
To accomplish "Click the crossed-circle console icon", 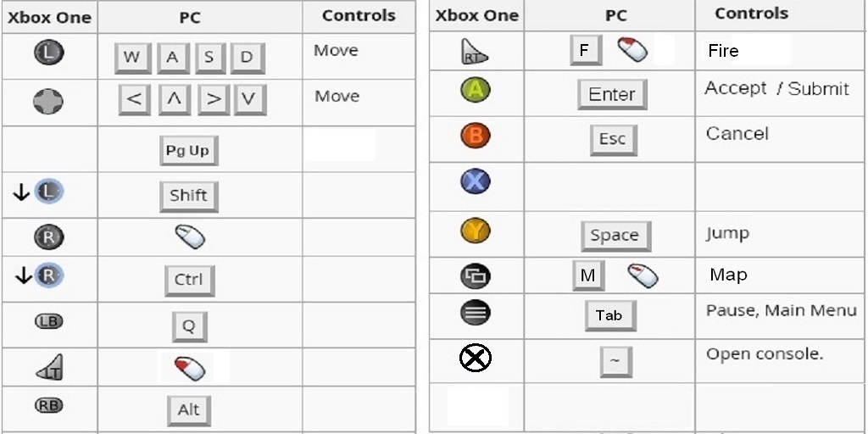I will coord(476,359).
